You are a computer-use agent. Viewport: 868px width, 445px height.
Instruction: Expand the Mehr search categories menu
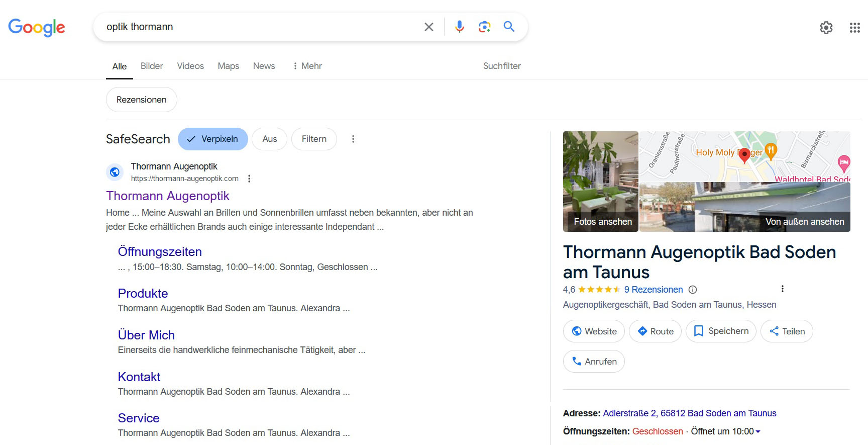pos(307,66)
